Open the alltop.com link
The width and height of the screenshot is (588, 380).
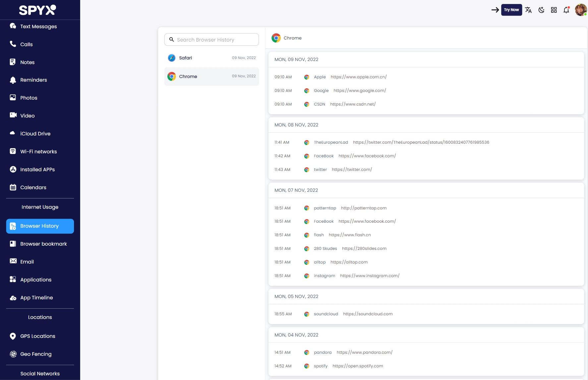pos(349,262)
